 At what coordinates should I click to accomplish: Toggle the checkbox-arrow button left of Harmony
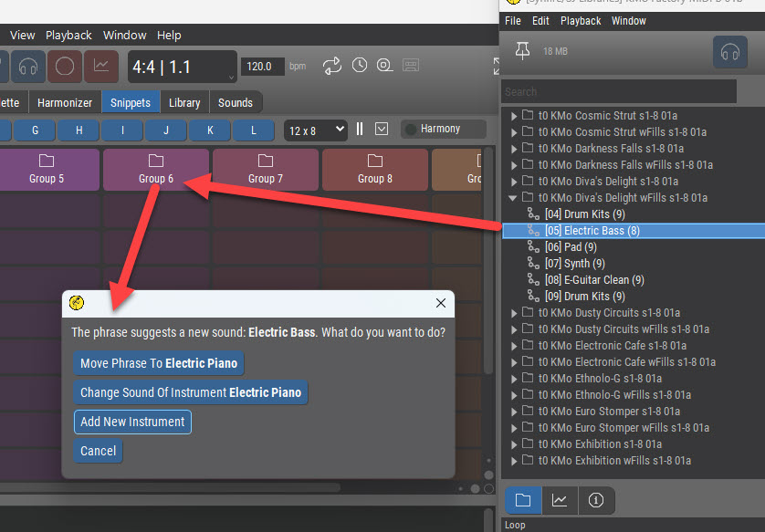[x=382, y=130]
